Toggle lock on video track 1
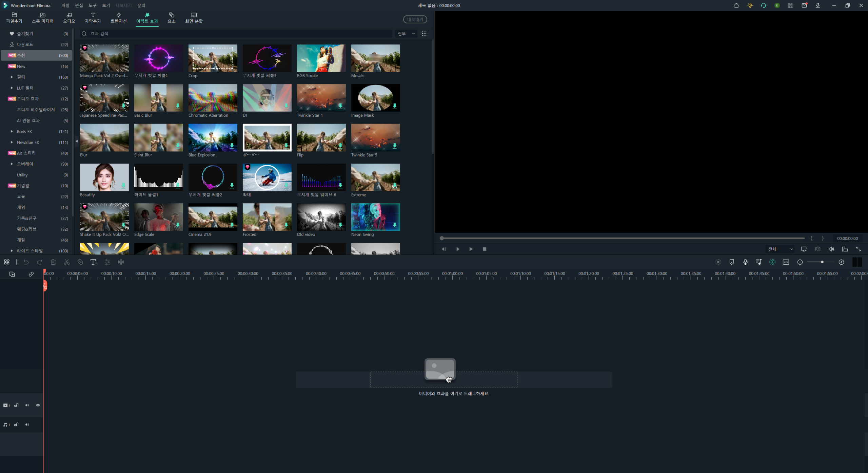This screenshot has height=473, width=868. click(16, 405)
